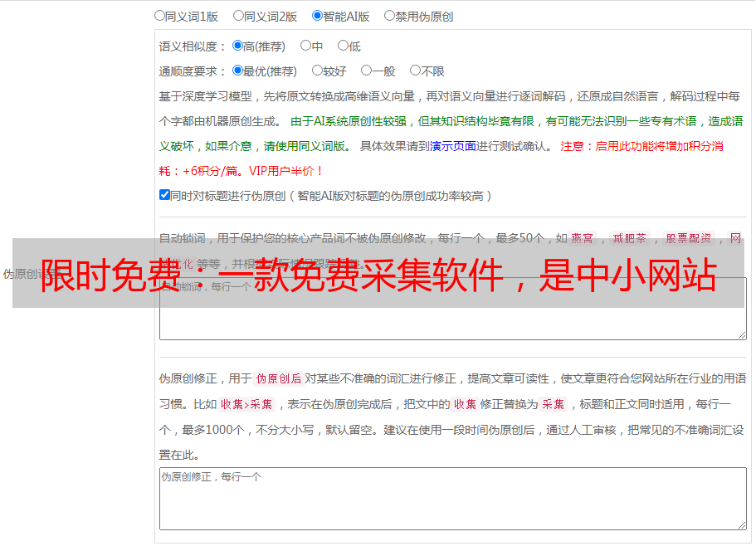Select the 同义词2版 radio option
756x546 pixels.
238,16
